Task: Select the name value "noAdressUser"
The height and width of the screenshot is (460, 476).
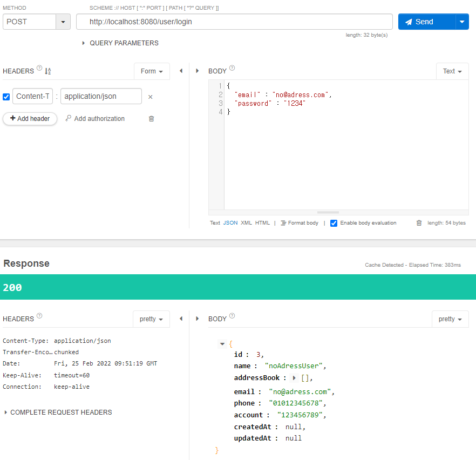Action: (294, 366)
